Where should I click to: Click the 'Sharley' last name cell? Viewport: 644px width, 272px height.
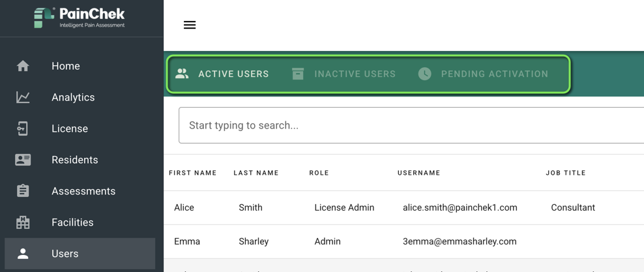click(254, 241)
